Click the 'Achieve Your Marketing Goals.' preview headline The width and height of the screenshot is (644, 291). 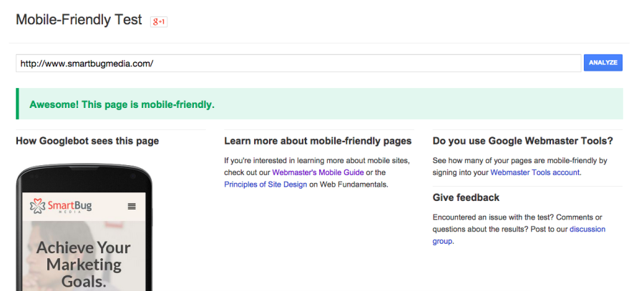click(84, 265)
